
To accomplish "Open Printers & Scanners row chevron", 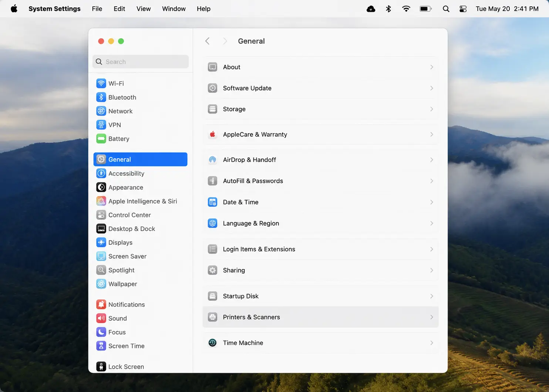I will (x=431, y=317).
